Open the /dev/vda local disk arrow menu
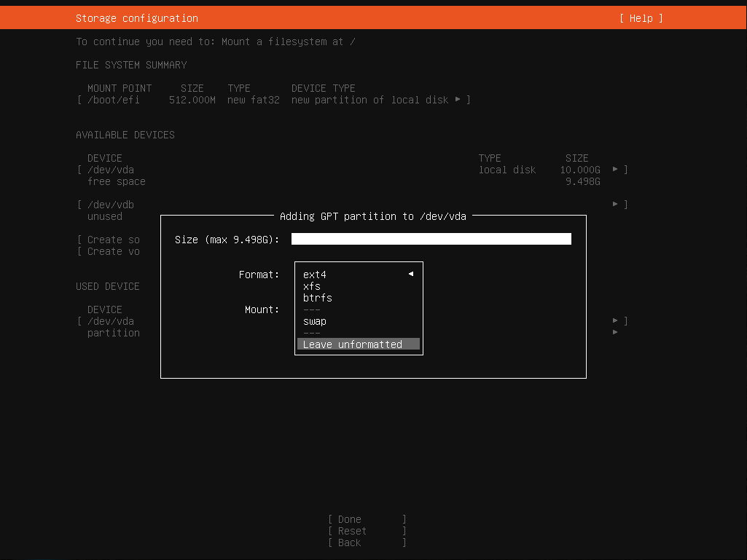This screenshot has width=747, height=560. 615,170
